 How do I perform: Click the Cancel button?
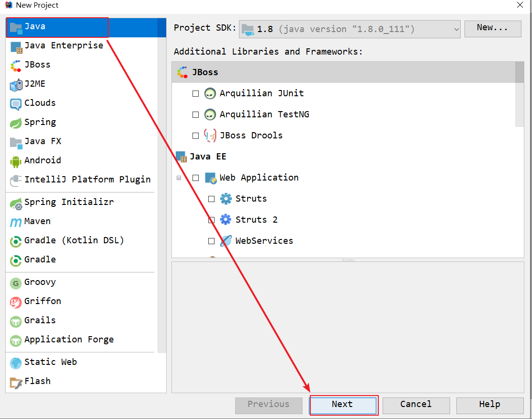[416, 405]
